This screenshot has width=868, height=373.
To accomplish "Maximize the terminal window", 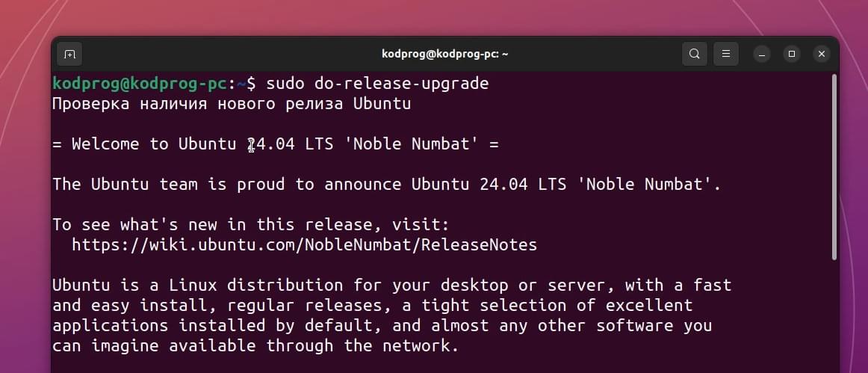I will (x=792, y=54).
